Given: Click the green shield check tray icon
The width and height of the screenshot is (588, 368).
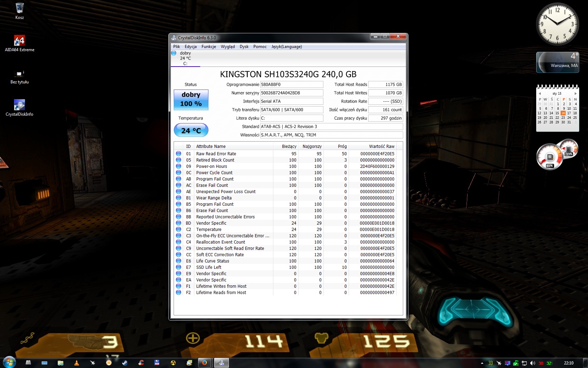Looking at the screenshot, I should pos(516,363).
